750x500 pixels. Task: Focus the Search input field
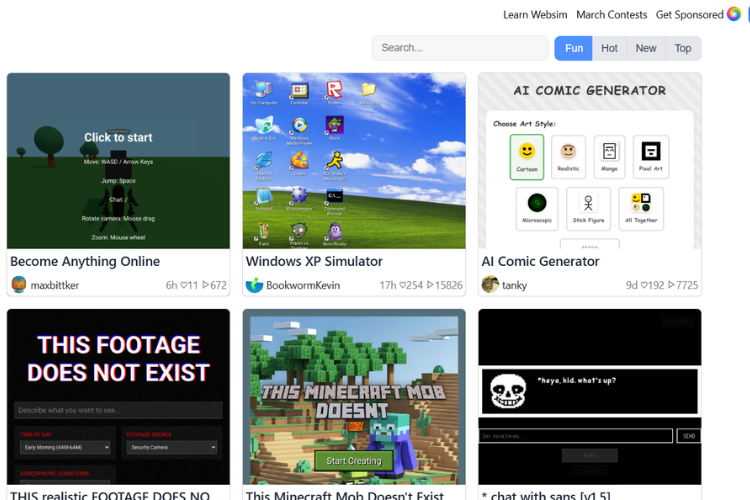point(460,48)
